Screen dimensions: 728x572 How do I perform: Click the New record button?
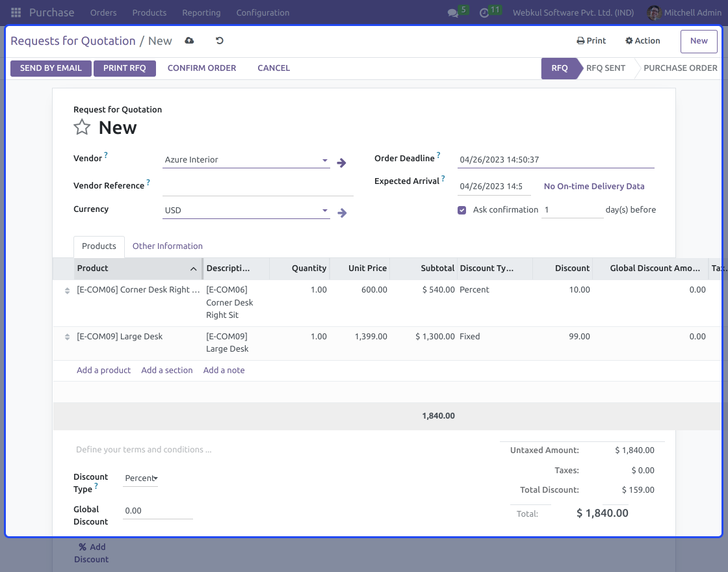click(699, 41)
